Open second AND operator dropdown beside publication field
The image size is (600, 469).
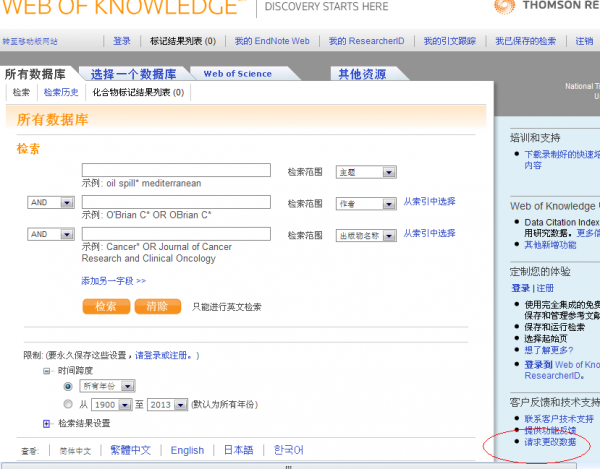(51, 234)
